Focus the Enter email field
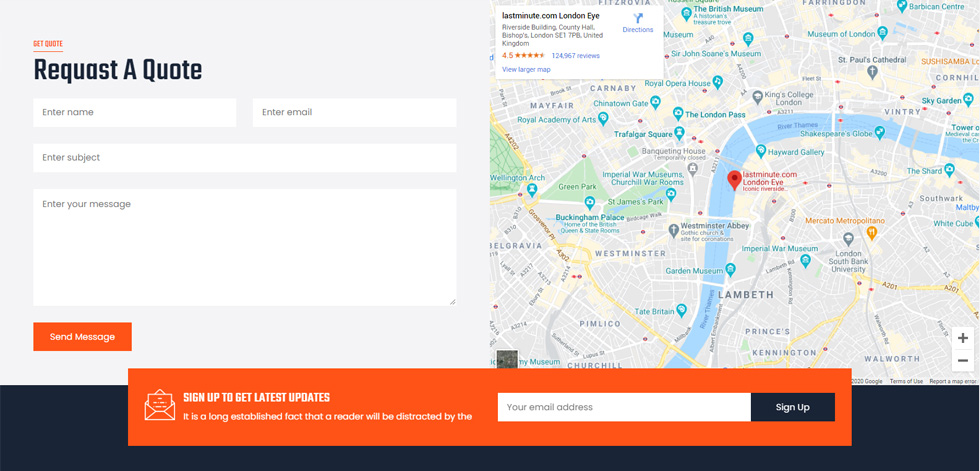This screenshot has height=471, width=980. click(354, 112)
